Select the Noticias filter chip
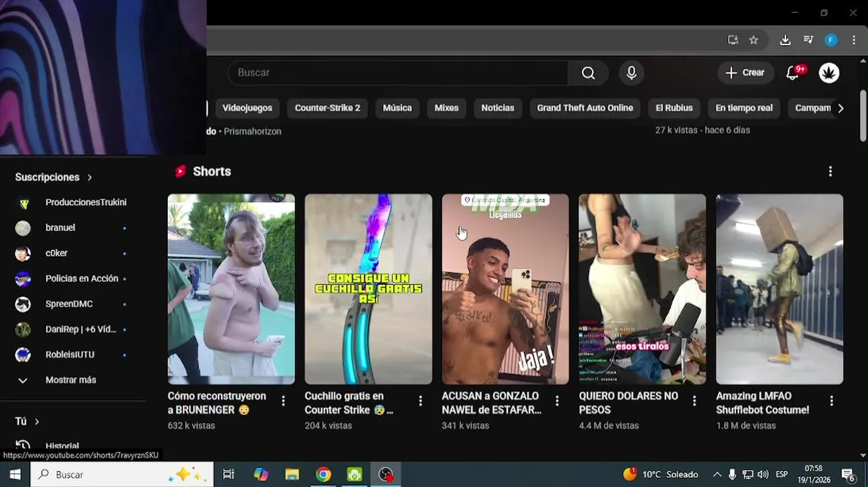 coord(498,108)
